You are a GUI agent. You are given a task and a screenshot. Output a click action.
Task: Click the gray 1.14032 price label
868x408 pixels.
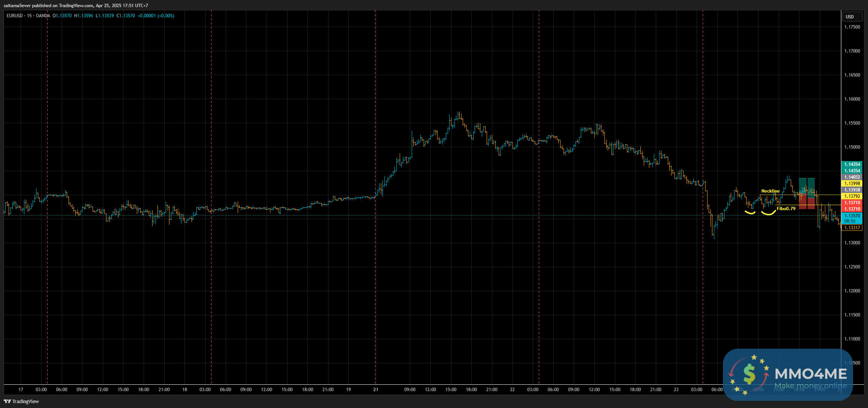click(852, 177)
